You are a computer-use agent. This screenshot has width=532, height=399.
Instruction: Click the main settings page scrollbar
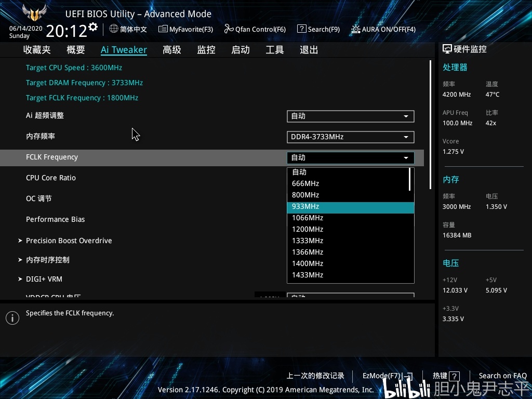click(430, 125)
